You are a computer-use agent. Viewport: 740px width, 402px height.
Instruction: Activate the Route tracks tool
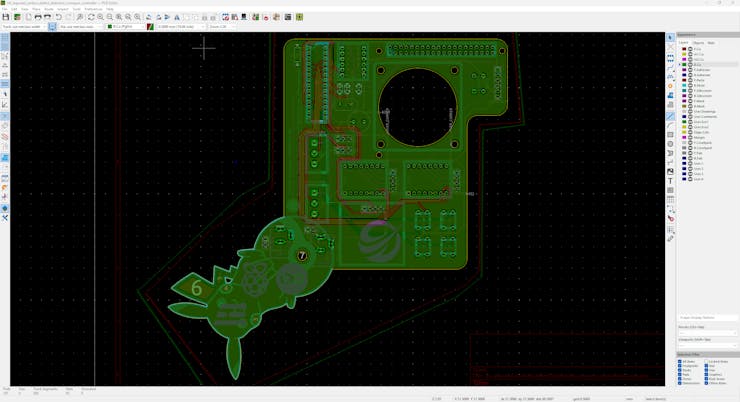point(670,67)
